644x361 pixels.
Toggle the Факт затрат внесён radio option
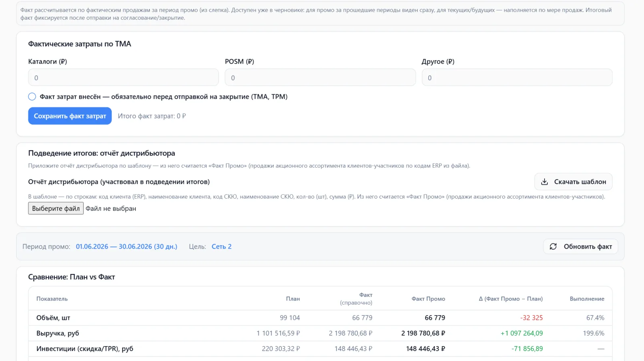pos(32,97)
